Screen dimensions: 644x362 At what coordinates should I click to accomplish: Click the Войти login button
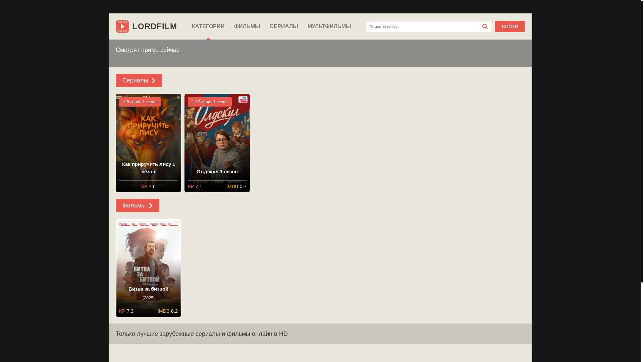click(x=510, y=26)
